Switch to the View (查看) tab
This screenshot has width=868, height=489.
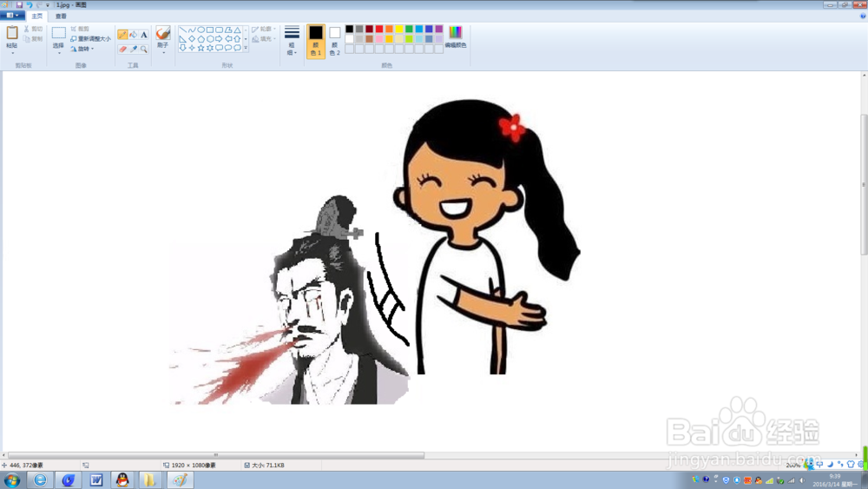pos(61,16)
